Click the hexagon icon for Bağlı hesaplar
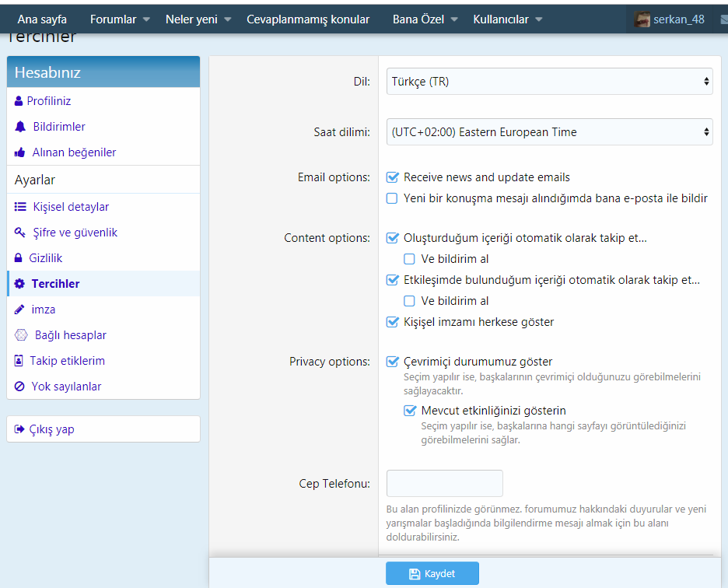 coord(21,335)
